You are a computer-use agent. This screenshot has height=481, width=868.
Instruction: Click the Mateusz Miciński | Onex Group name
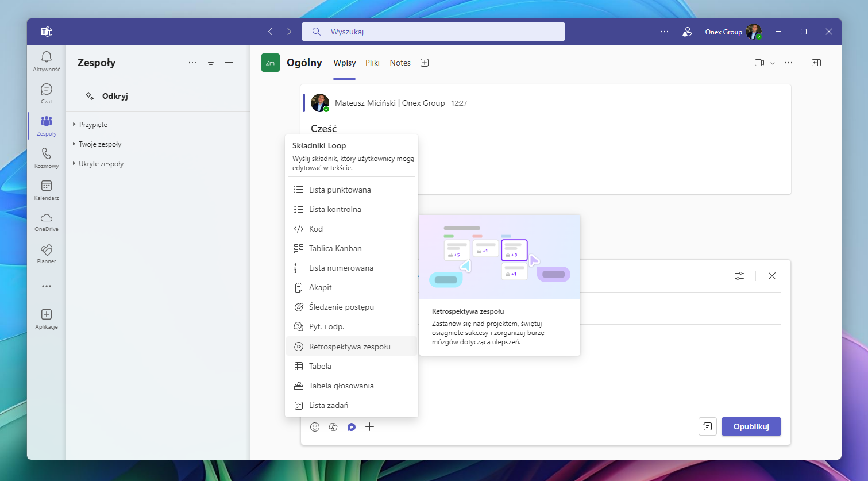coord(389,103)
